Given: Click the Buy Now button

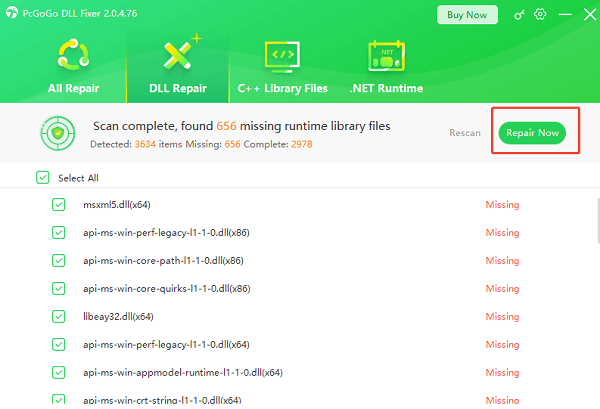Looking at the screenshot, I should pyautogui.click(x=467, y=15).
